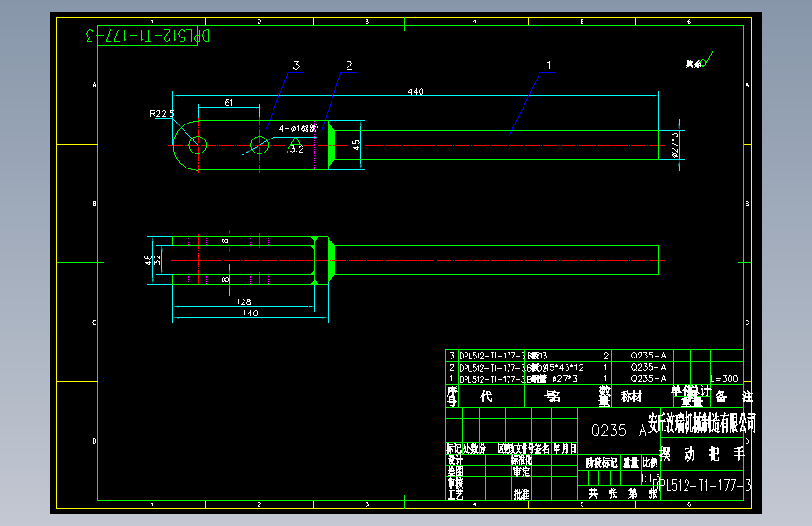Click the φ27*3 tube dimension
The width and height of the screenshot is (812, 526).
(674, 145)
